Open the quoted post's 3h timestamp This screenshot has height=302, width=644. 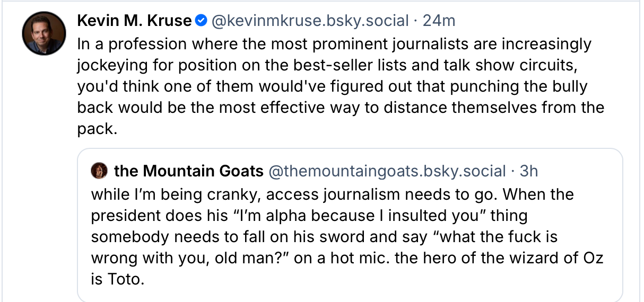pos(528,171)
